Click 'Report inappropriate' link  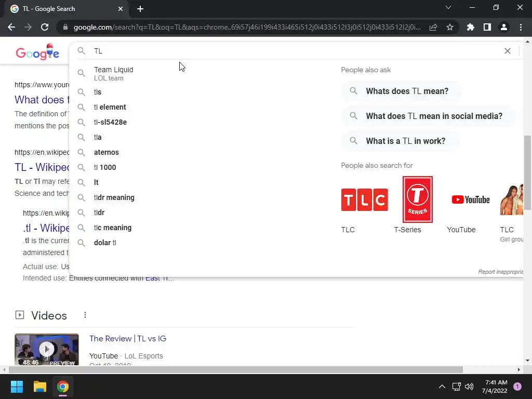pos(501,272)
